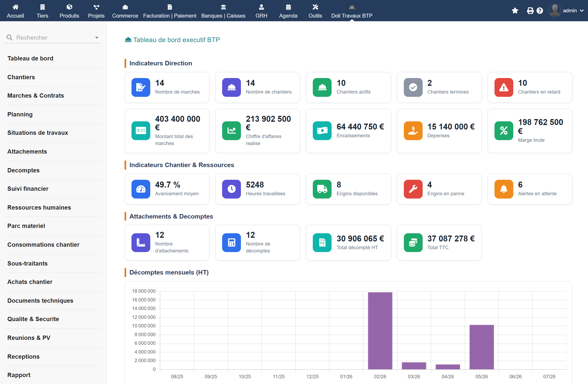Click the 05/26 purple chart bar
The height and width of the screenshot is (384, 588).
coord(481,347)
